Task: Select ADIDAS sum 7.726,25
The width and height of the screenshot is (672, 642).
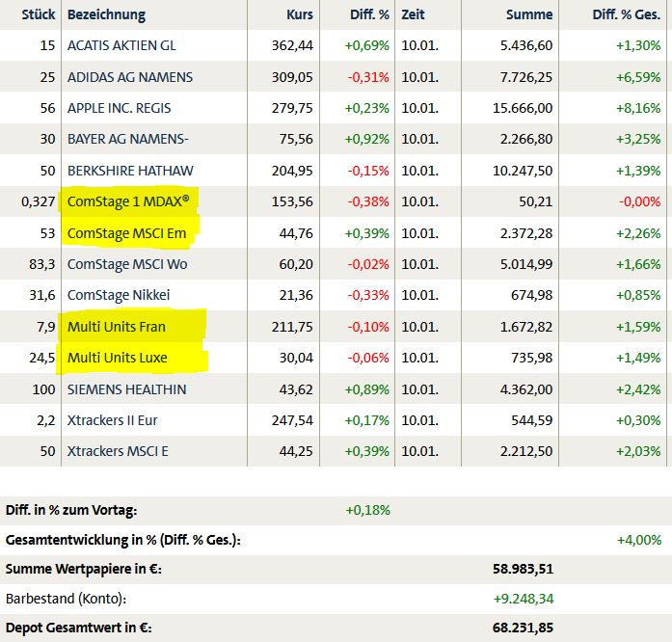Action: point(526,77)
